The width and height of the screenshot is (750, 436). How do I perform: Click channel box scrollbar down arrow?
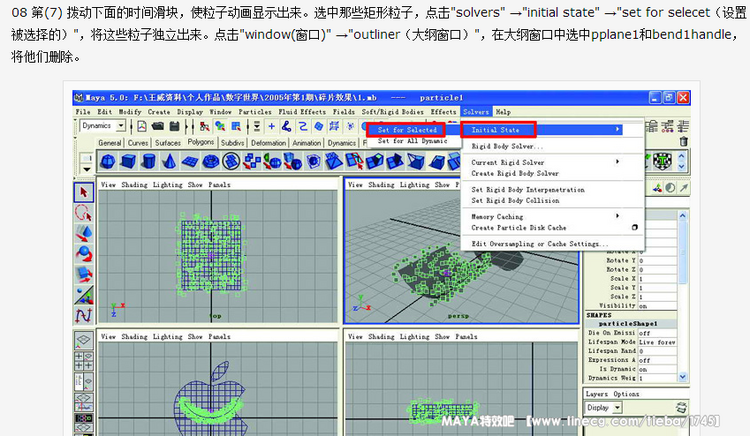[683, 377]
